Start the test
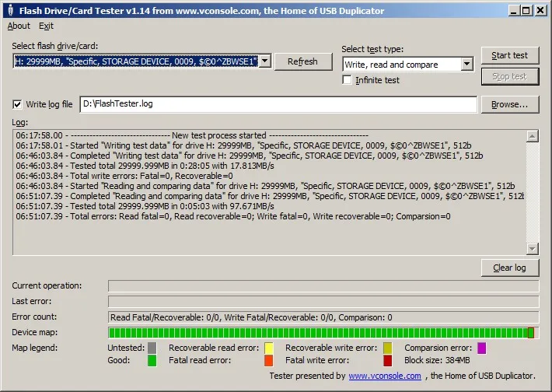552x392 pixels. point(510,55)
